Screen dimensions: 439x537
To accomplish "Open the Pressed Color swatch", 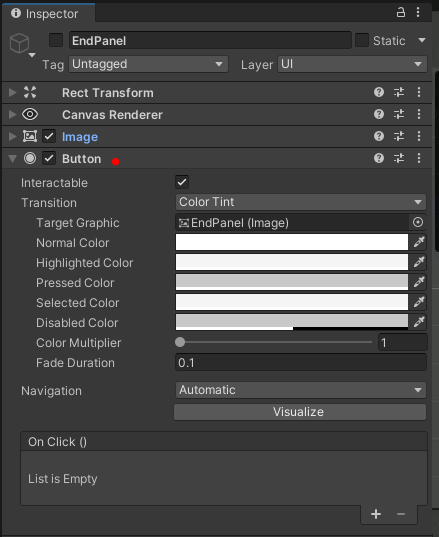I will tap(292, 282).
